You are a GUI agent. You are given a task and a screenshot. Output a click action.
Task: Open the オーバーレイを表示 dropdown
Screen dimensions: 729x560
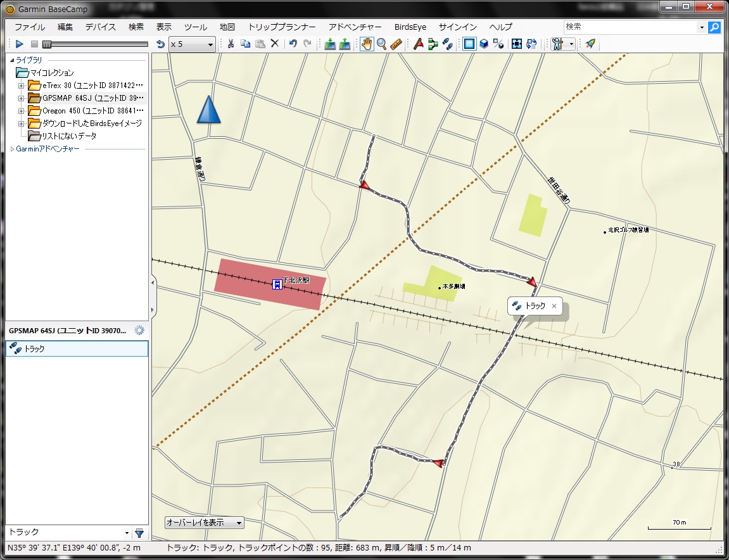click(204, 523)
